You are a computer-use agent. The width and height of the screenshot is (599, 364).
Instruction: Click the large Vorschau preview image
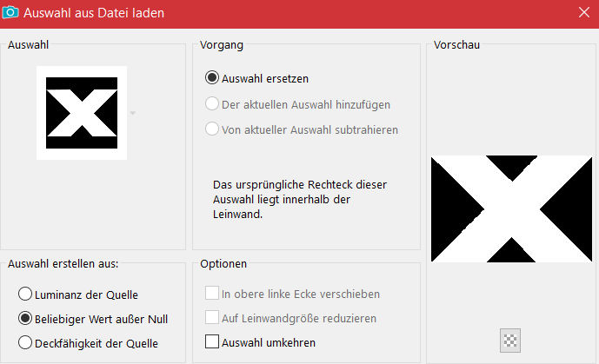point(510,210)
